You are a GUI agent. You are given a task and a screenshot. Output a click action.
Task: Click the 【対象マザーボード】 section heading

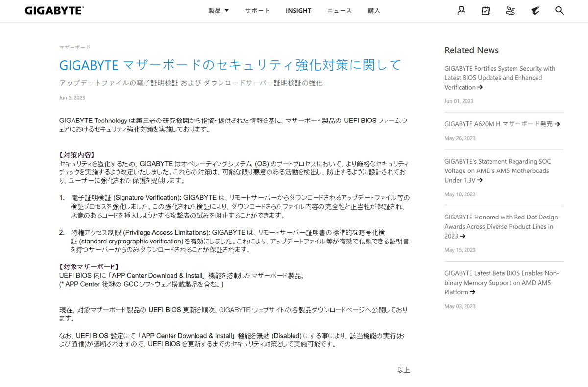click(x=89, y=267)
